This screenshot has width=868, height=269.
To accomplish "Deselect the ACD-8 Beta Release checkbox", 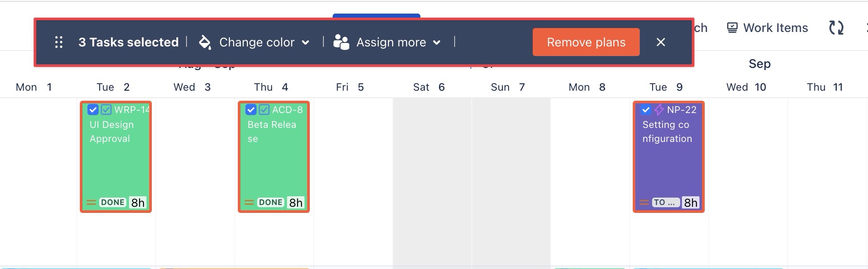I will point(251,110).
